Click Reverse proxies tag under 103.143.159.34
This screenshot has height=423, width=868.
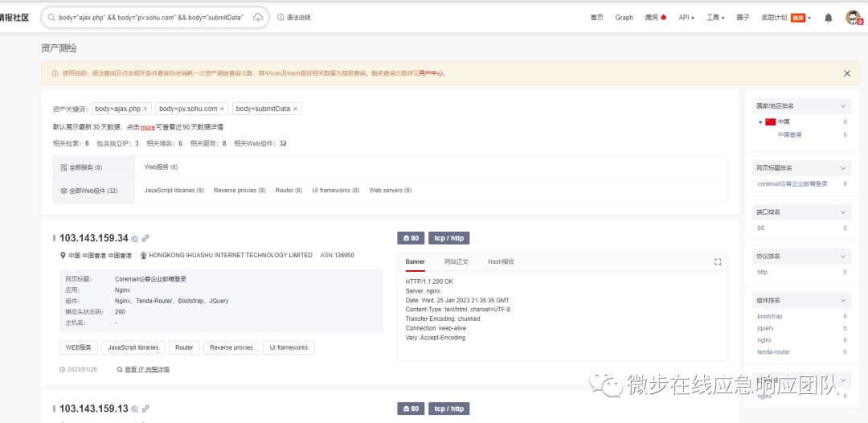pyautogui.click(x=231, y=347)
